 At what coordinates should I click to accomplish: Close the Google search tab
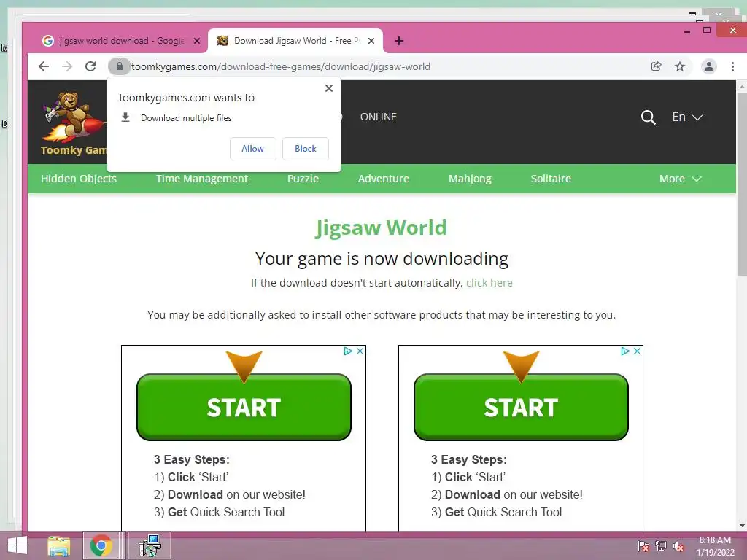click(x=197, y=41)
